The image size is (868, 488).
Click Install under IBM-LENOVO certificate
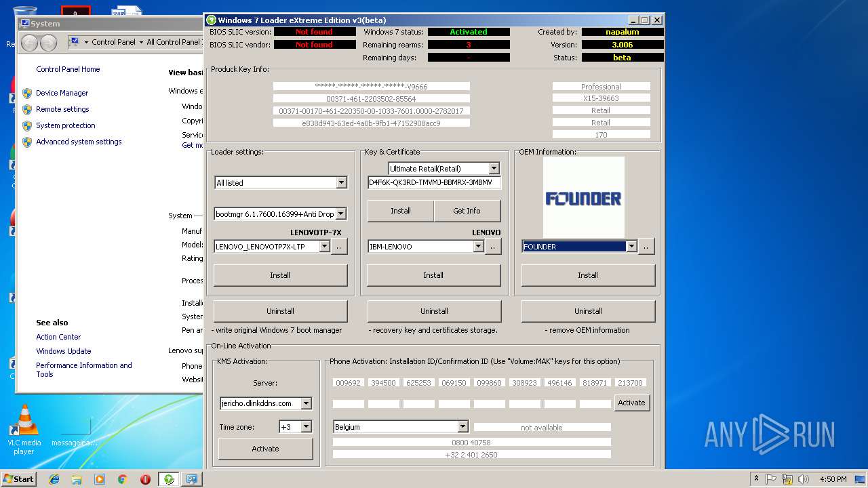[x=433, y=275]
